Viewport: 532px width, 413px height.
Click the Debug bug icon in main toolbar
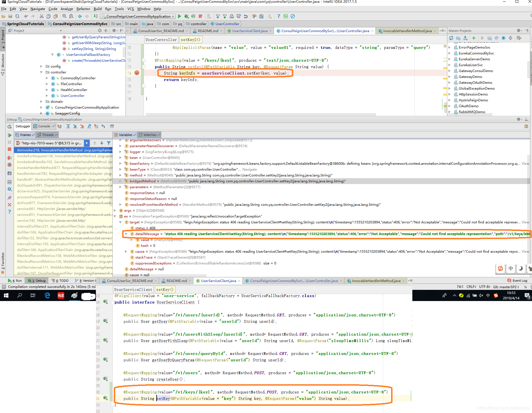tap(186, 16)
